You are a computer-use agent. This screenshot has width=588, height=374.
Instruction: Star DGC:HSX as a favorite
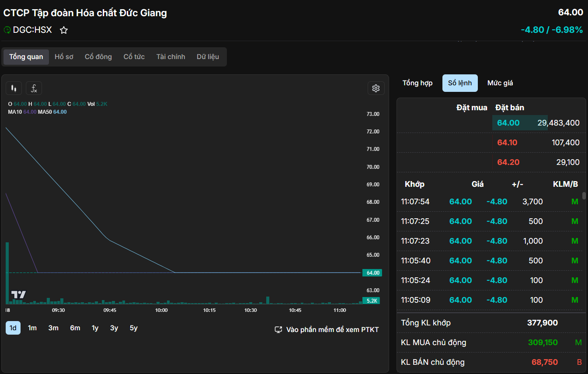(x=64, y=30)
